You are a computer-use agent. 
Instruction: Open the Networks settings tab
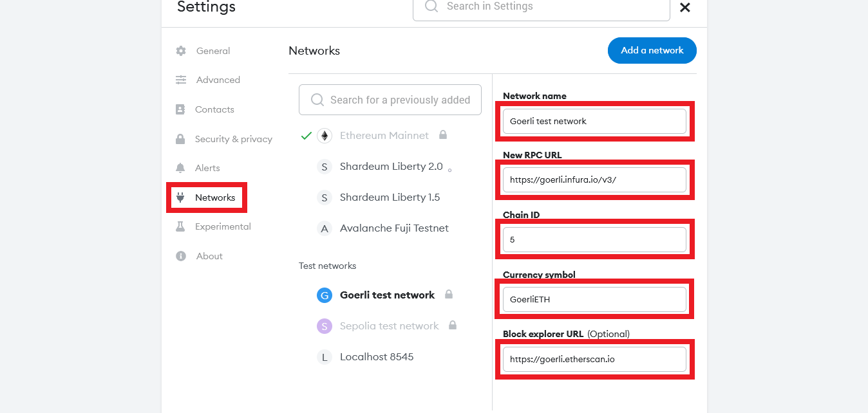[214, 197]
